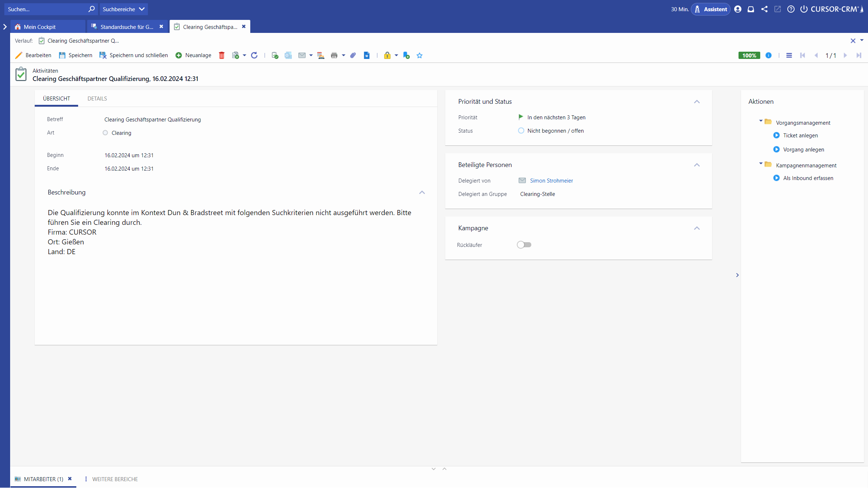Click the blue info icon
This screenshot has height=488, width=868.
tap(769, 55)
